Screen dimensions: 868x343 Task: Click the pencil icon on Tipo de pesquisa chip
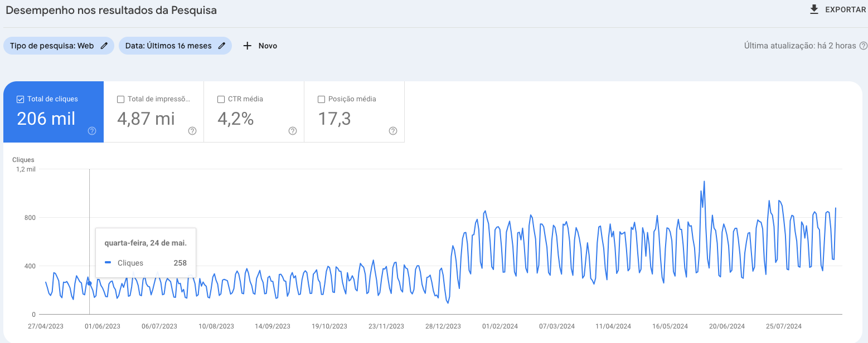click(104, 46)
